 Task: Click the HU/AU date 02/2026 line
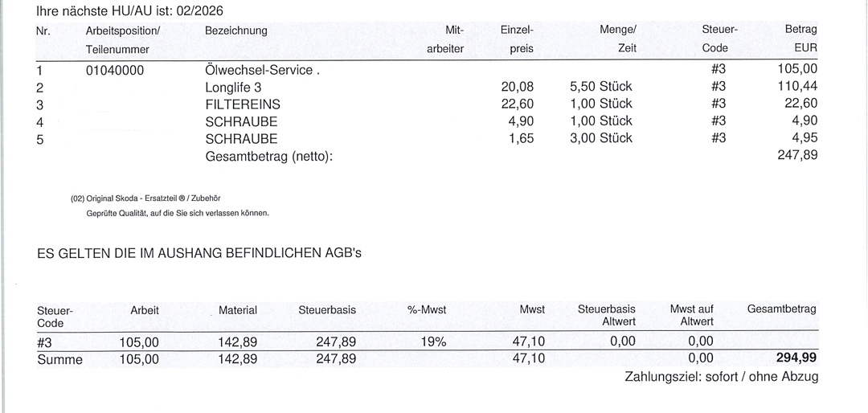click(130, 10)
